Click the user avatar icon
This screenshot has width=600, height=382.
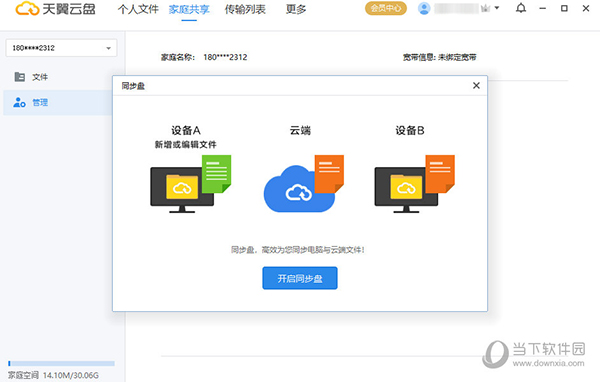tap(424, 8)
